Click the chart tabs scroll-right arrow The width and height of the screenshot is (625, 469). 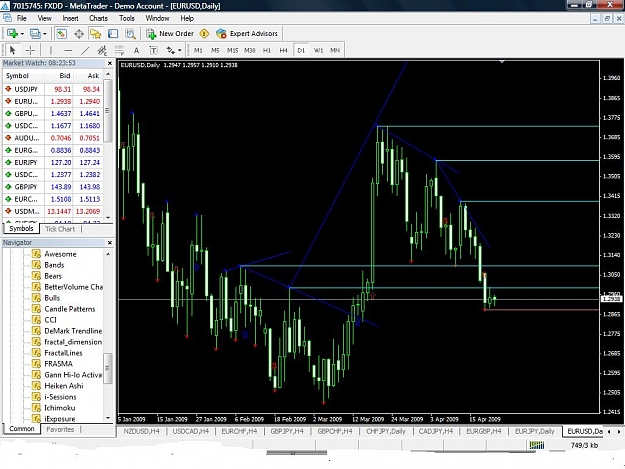pos(619,432)
